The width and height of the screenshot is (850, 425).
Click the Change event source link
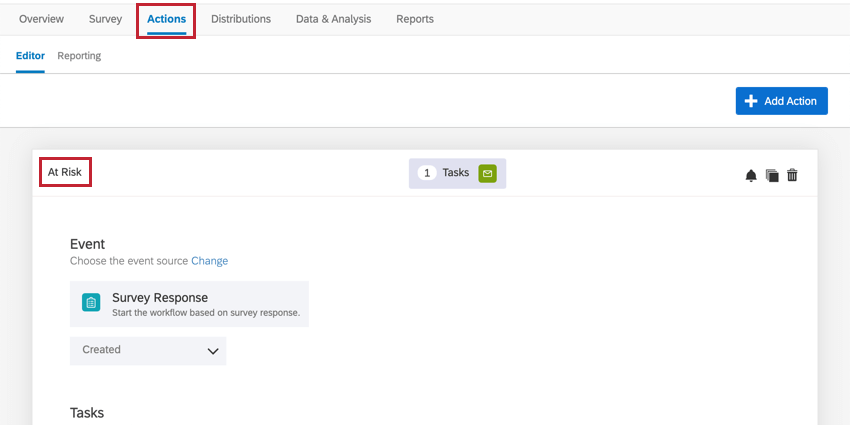click(x=209, y=261)
